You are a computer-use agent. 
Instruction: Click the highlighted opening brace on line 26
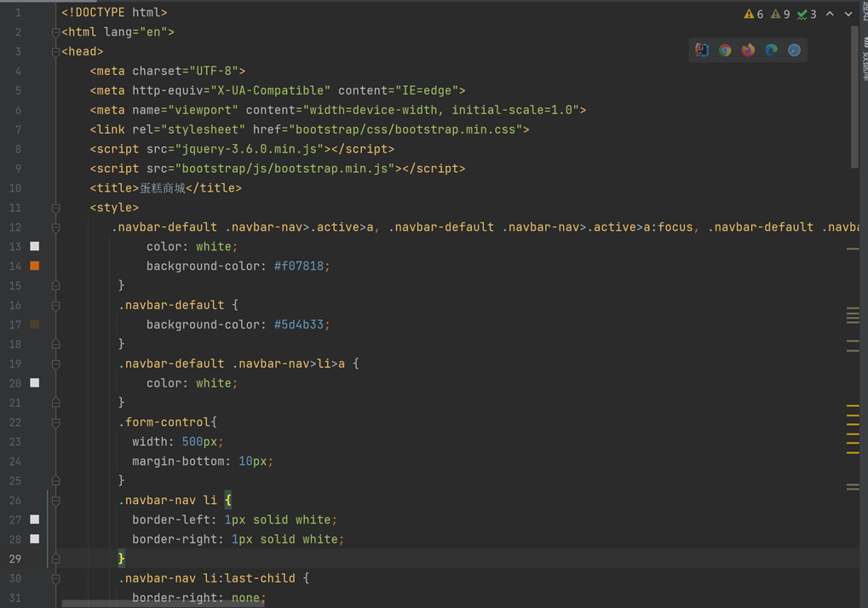click(x=228, y=500)
